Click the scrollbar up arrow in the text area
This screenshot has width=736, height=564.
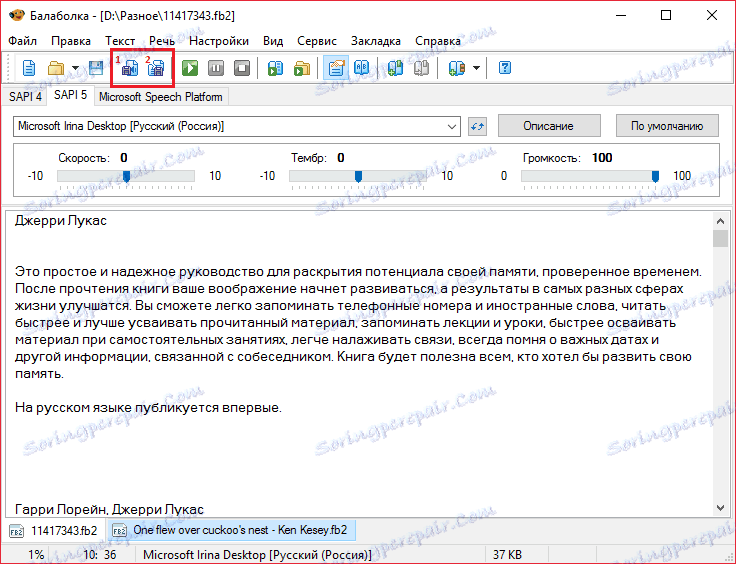(x=720, y=221)
